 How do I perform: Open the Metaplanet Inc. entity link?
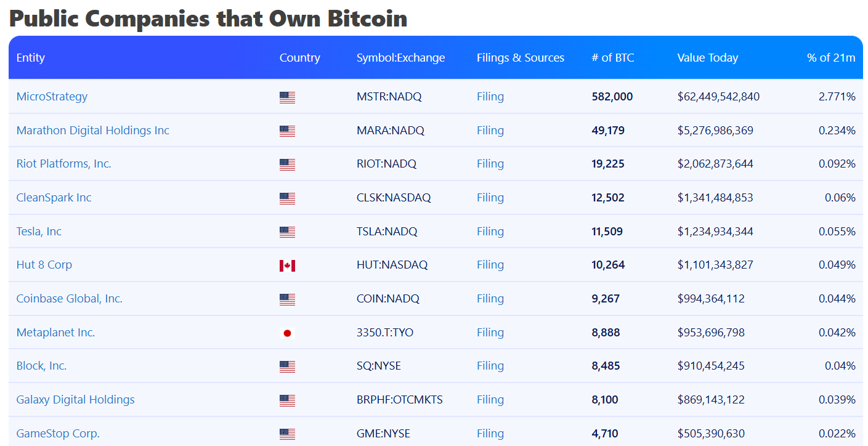(x=55, y=333)
